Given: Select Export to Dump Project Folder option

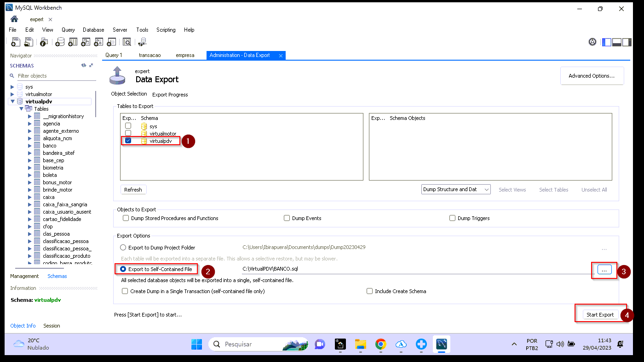Looking at the screenshot, I should tap(123, 248).
